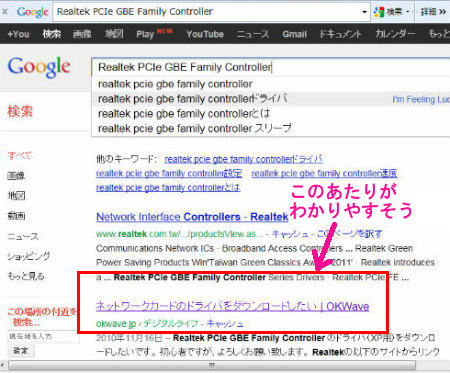Screen dimensions: 450x373
Task: Select 検索 in the black navigation bar
Action: (x=51, y=34)
